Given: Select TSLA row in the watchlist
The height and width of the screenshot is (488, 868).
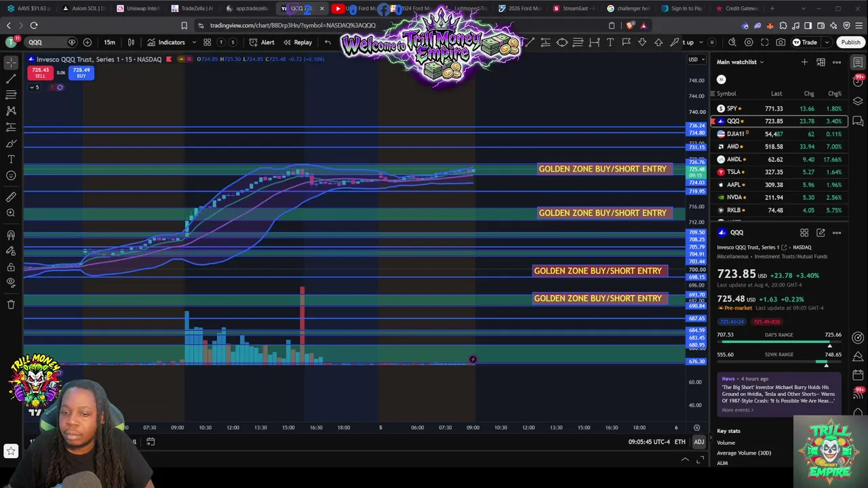Looking at the screenshot, I should [x=779, y=172].
